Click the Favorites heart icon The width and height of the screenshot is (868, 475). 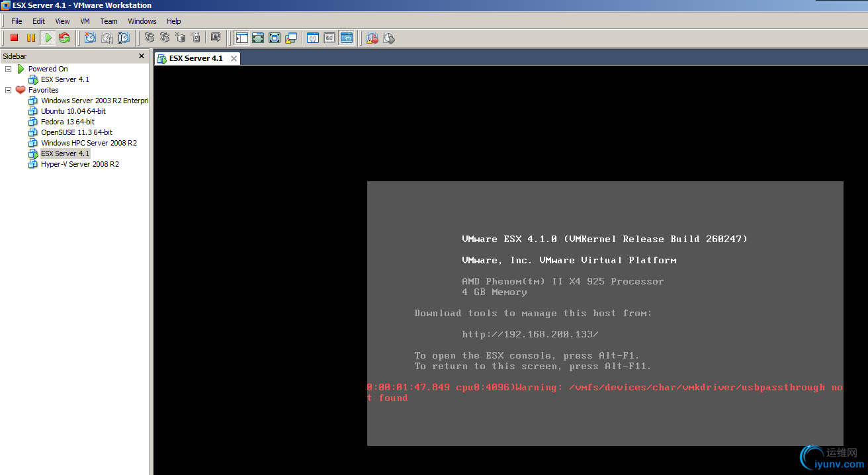coord(21,90)
